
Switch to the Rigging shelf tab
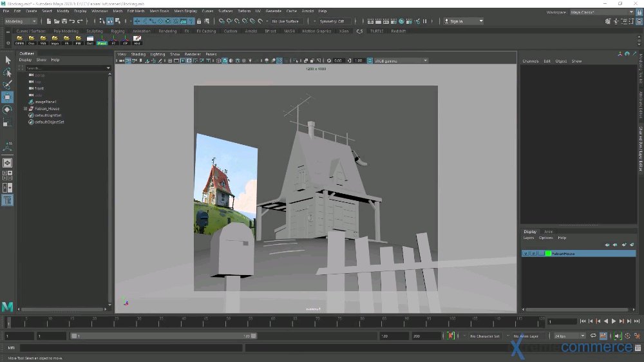(117, 31)
